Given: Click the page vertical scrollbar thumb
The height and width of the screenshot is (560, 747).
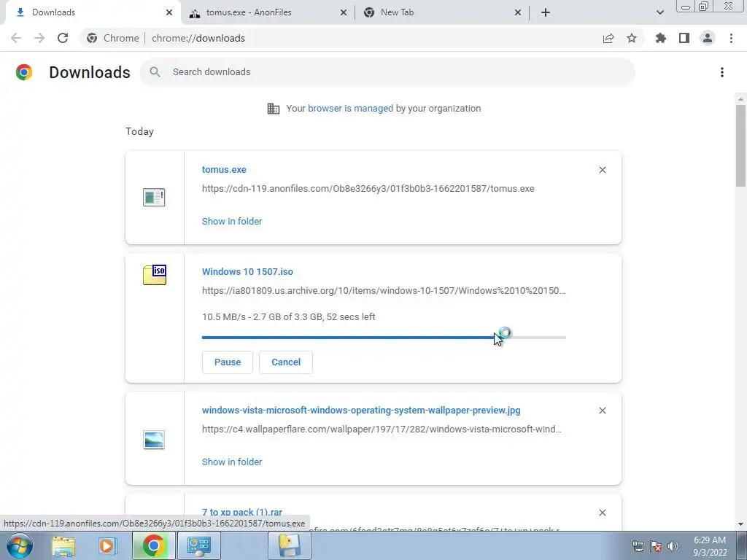Looking at the screenshot, I should (x=740, y=145).
